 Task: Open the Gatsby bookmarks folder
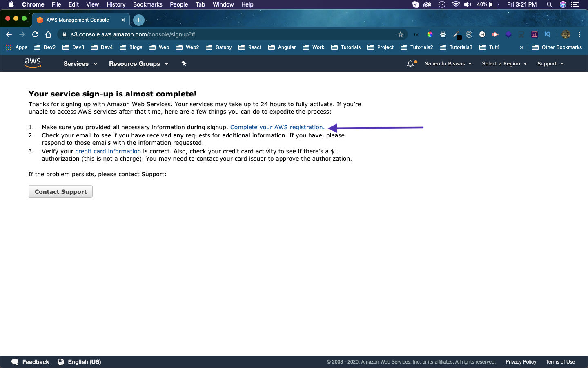(x=219, y=47)
